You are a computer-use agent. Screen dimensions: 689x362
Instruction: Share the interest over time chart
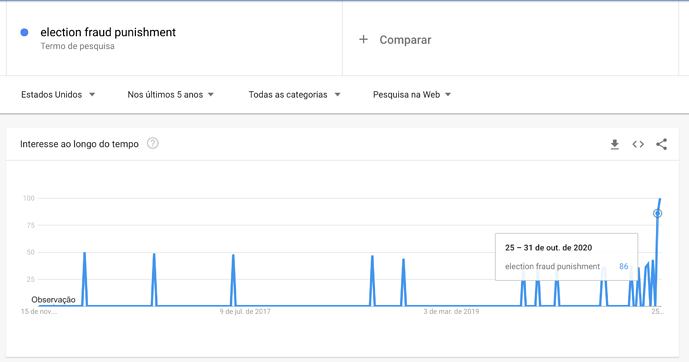[661, 144]
